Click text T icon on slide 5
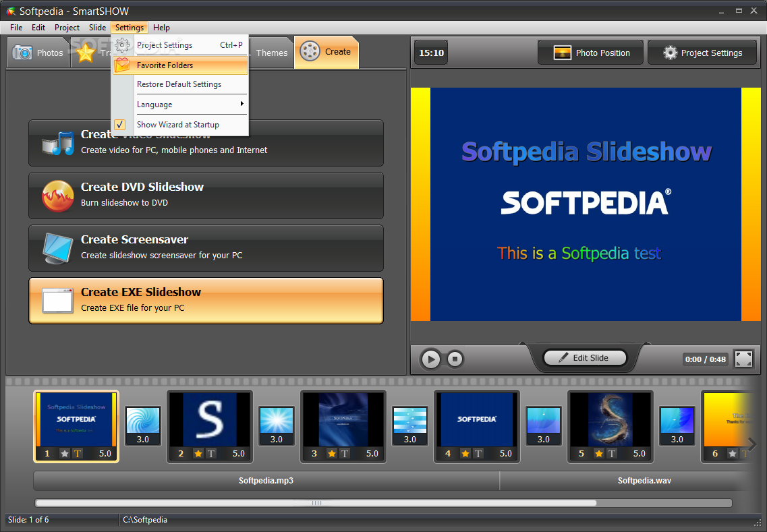The height and width of the screenshot is (532, 767). (x=611, y=453)
